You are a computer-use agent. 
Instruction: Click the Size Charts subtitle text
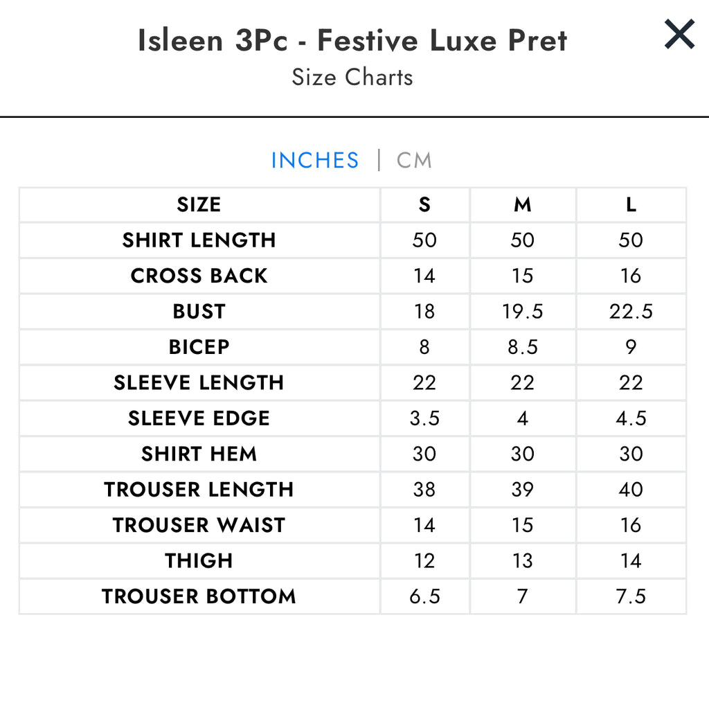pos(352,78)
